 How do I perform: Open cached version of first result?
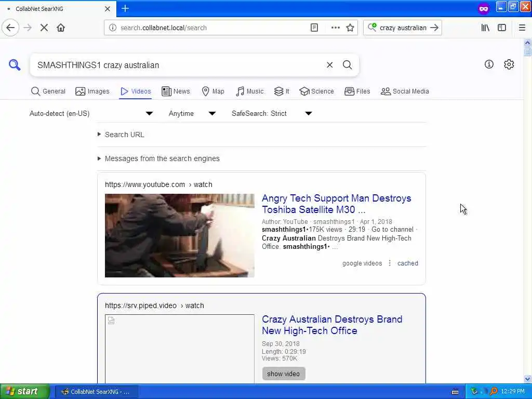coord(407,263)
